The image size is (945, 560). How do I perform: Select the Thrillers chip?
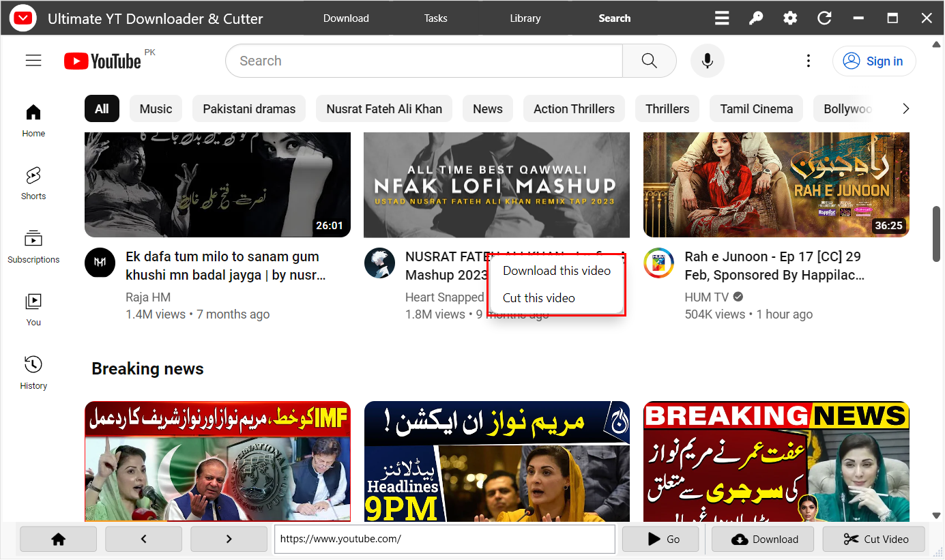[667, 108]
